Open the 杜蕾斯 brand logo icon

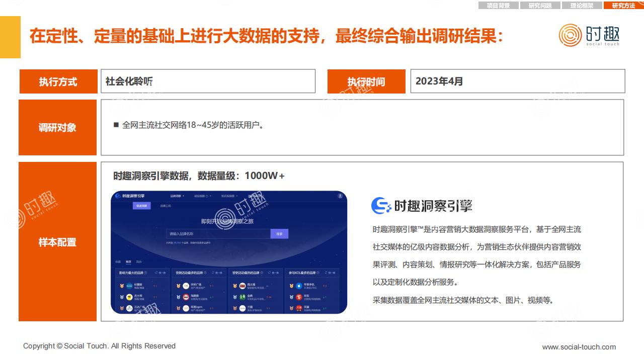click(129, 286)
